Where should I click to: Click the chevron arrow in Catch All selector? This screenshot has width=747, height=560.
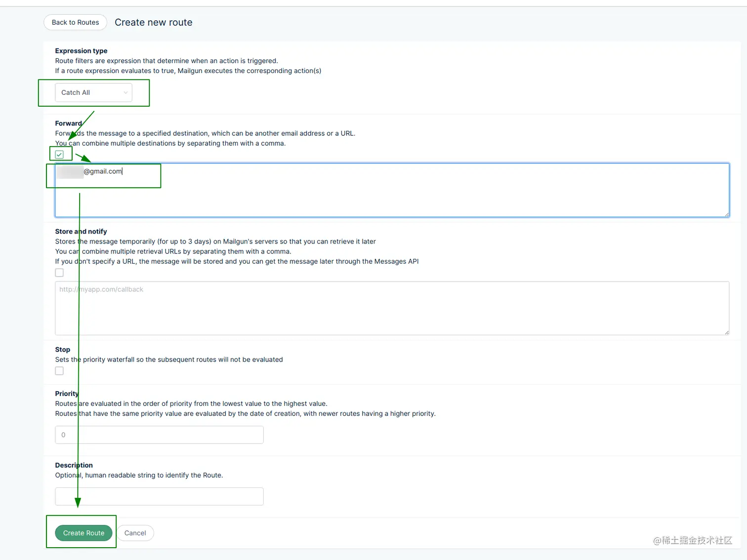(125, 93)
